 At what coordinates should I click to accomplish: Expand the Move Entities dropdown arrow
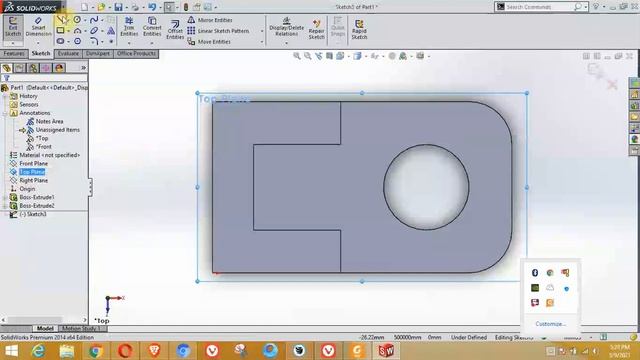tap(262, 42)
